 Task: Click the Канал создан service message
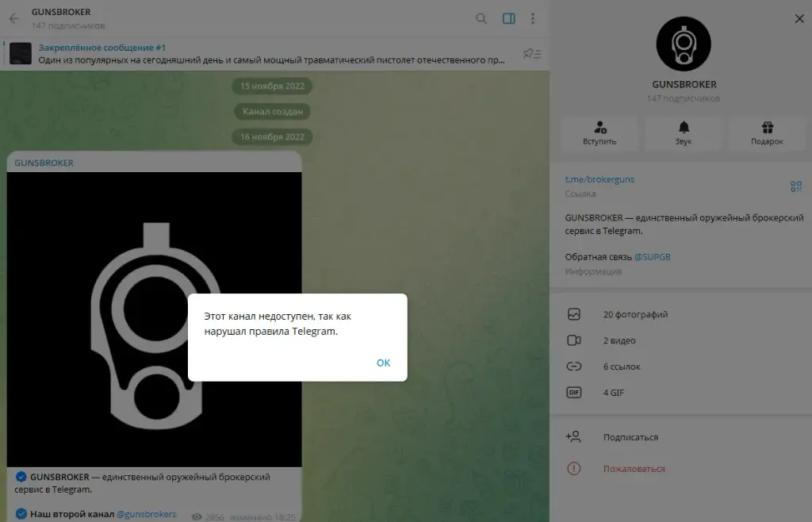(x=273, y=111)
